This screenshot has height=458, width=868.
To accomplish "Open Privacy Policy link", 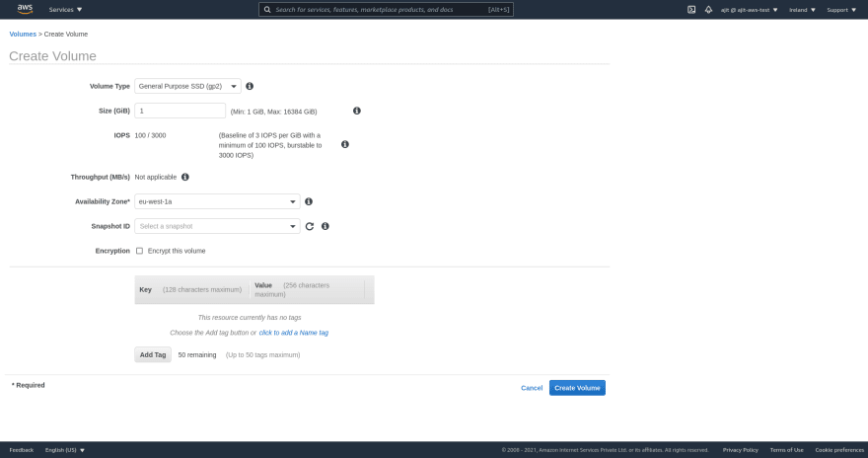I will click(x=740, y=450).
